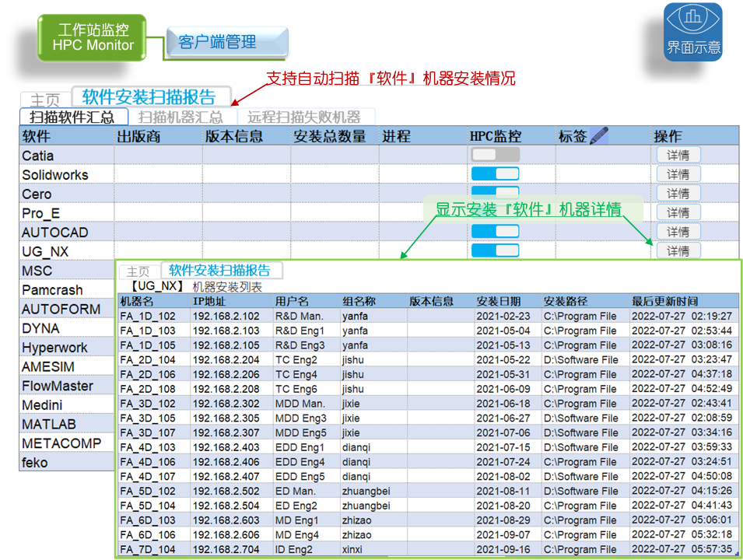Toggle HPC monitoring for Solidworks

point(495,173)
